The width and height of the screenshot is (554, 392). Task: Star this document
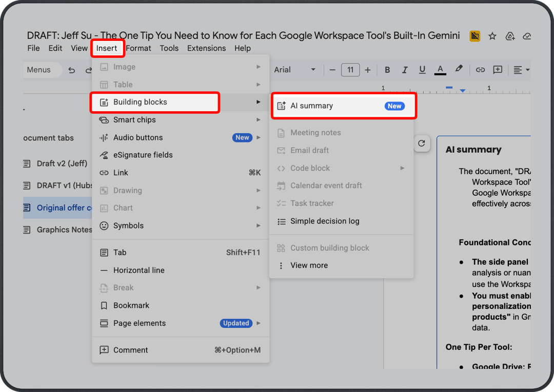(x=492, y=36)
